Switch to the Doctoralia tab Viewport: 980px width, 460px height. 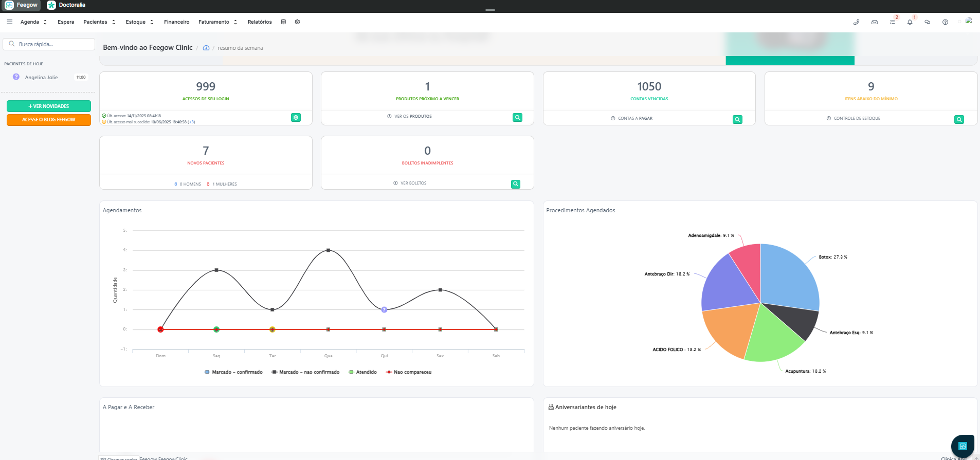pos(66,5)
